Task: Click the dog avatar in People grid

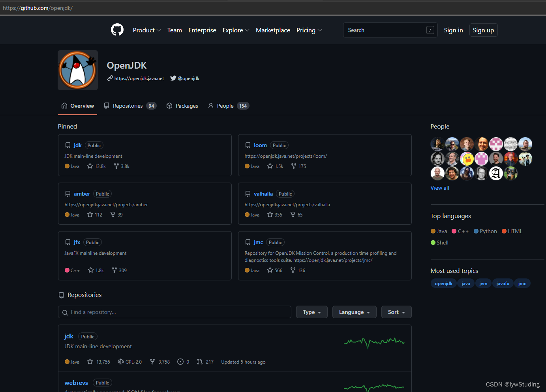Action: 510,173
